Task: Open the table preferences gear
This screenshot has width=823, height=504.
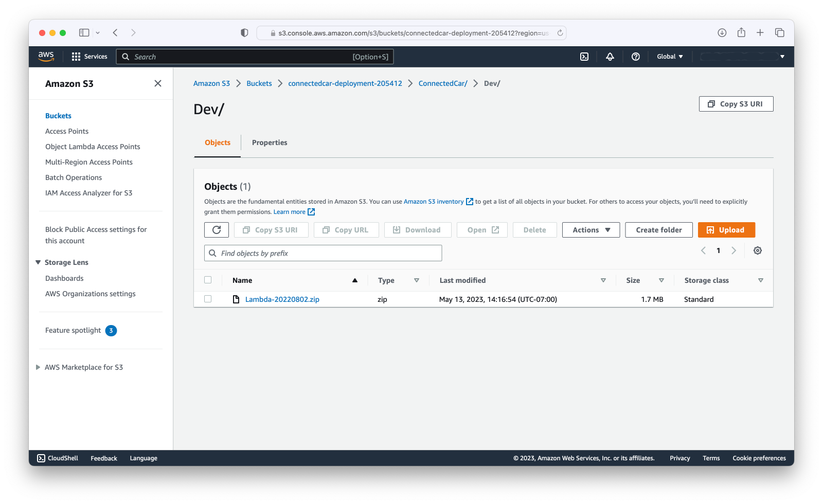Action: click(x=758, y=250)
